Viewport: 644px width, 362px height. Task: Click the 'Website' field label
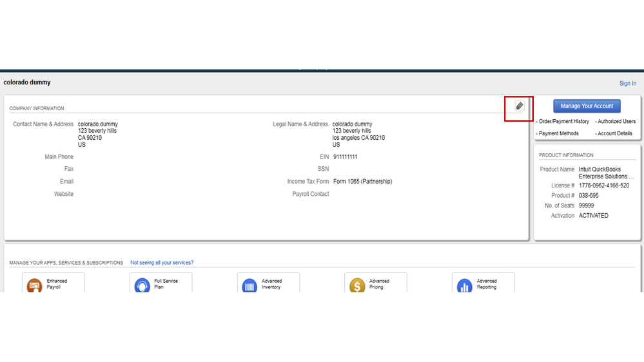64,194
